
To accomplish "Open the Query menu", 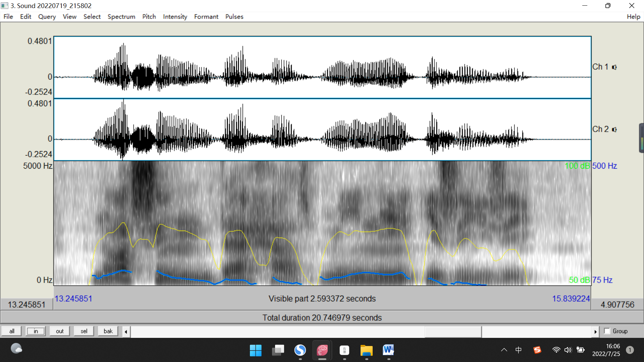I will [47, 16].
